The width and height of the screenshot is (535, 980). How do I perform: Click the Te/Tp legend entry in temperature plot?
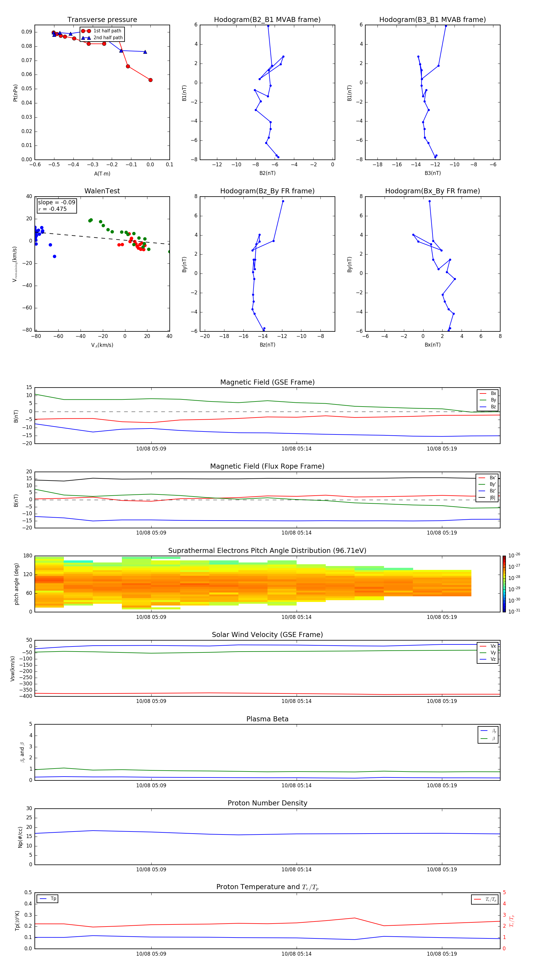tap(485, 899)
